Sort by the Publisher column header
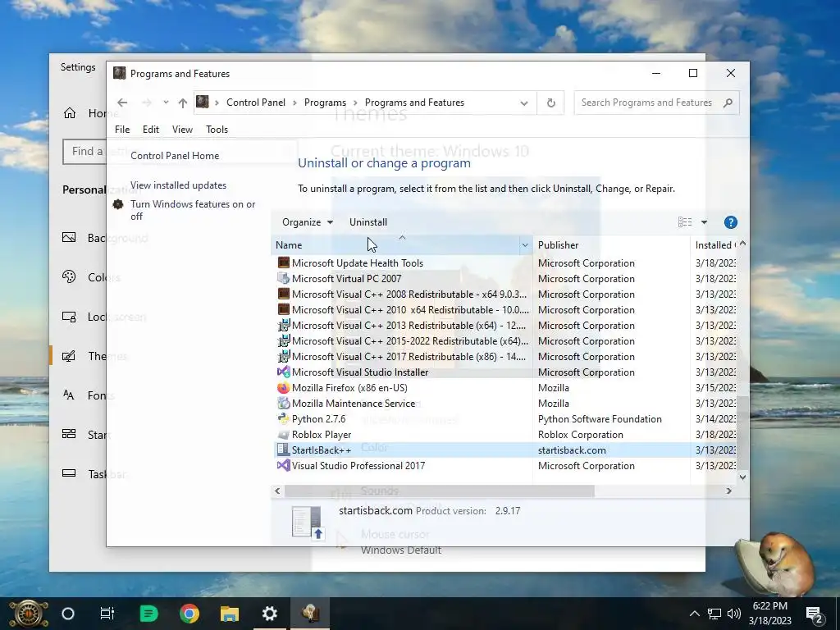The image size is (840, 630). pyautogui.click(x=611, y=245)
